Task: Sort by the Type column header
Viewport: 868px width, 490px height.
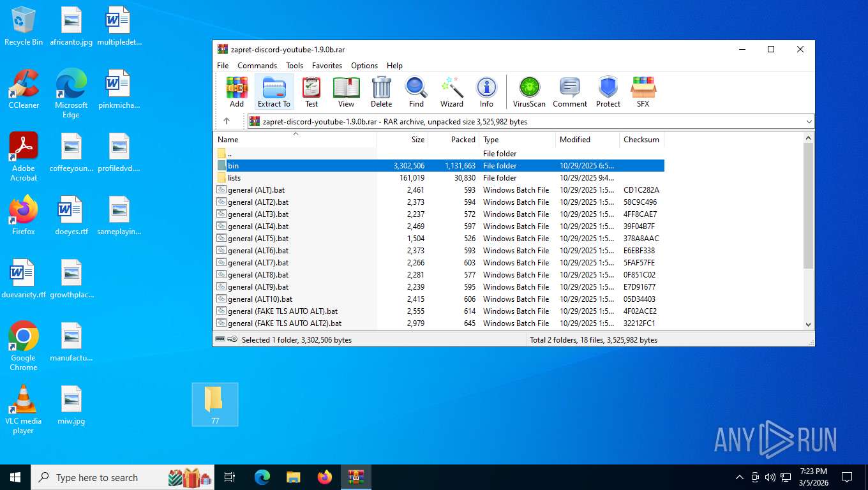Action: [517, 140]
